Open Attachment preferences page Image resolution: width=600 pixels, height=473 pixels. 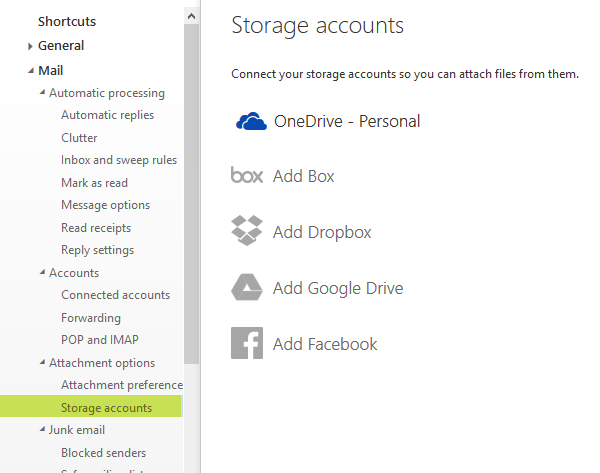point(122,385)
